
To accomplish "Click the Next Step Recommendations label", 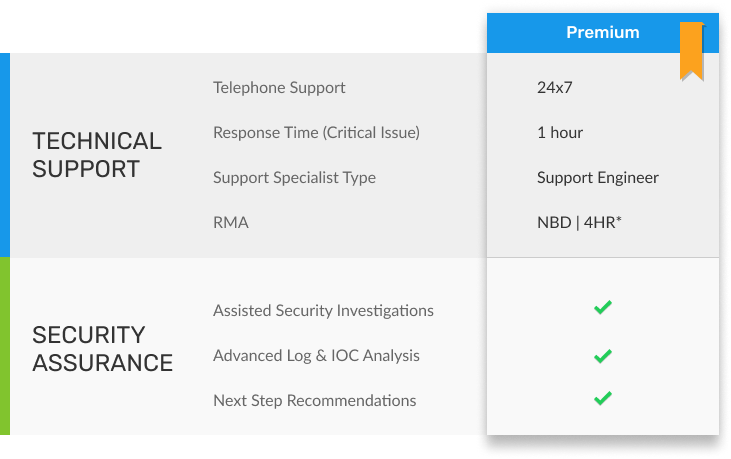I will pyautogui.click(x=314, y=401).
